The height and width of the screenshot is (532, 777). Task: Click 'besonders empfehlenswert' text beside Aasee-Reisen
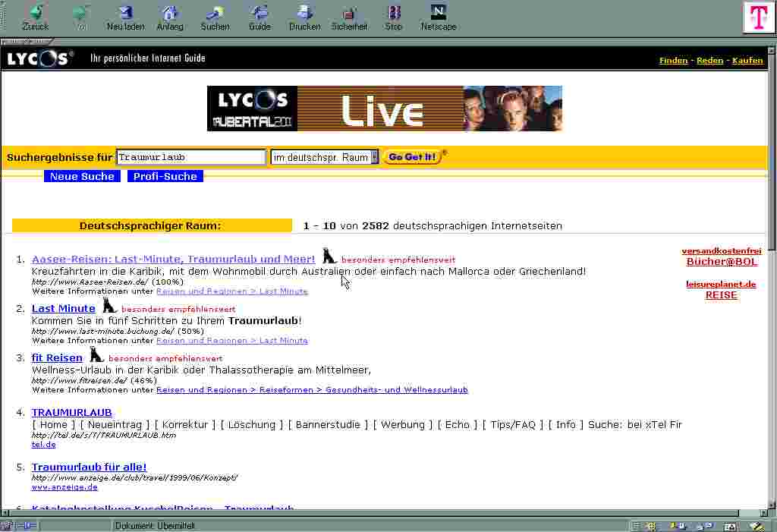click(398, 260)
